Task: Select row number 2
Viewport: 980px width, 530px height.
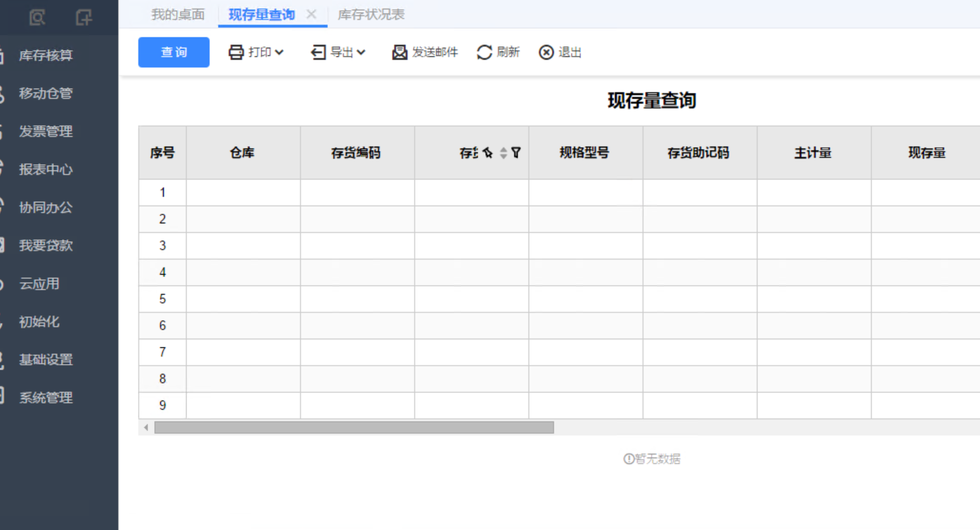Action: coord(162,219)
